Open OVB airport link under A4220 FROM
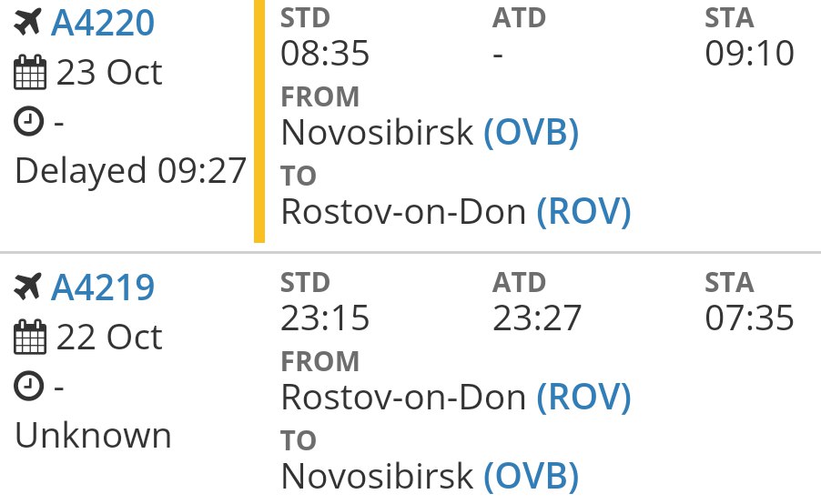The width and height of the screenshot is (821, 504). coord(532,133)
